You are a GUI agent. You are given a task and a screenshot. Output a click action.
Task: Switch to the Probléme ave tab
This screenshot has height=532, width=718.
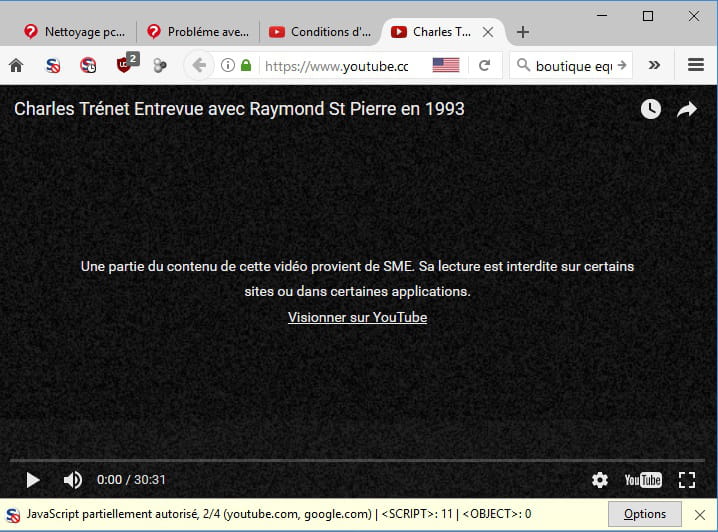click(198, 32)
